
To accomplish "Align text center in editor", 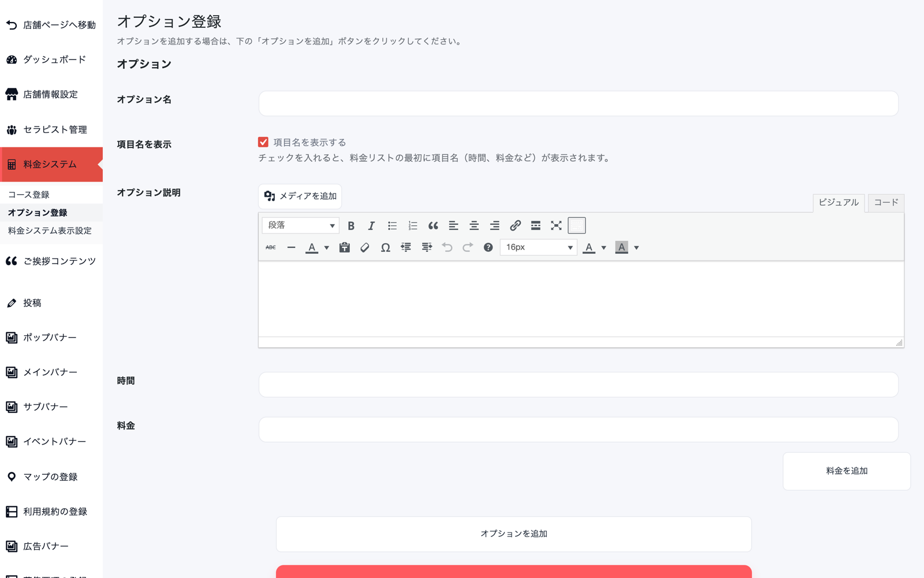I will pos(474,225).
